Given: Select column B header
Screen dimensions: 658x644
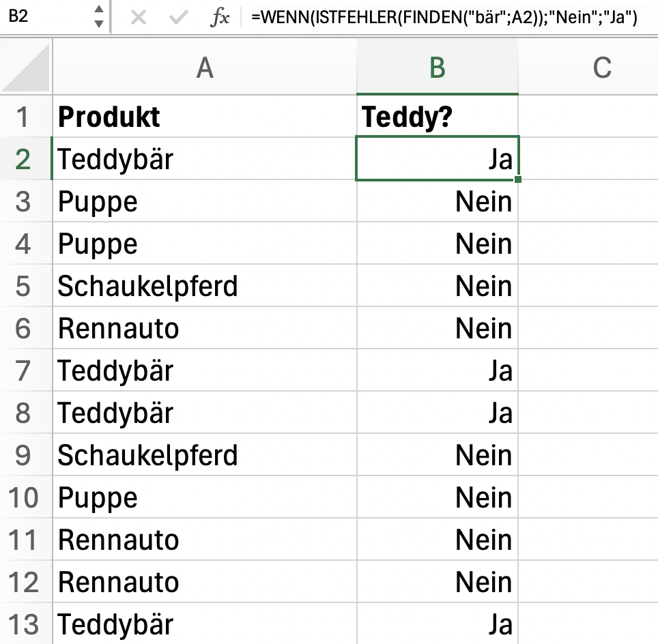Looking at the screenshot, I should click(438, 67).
